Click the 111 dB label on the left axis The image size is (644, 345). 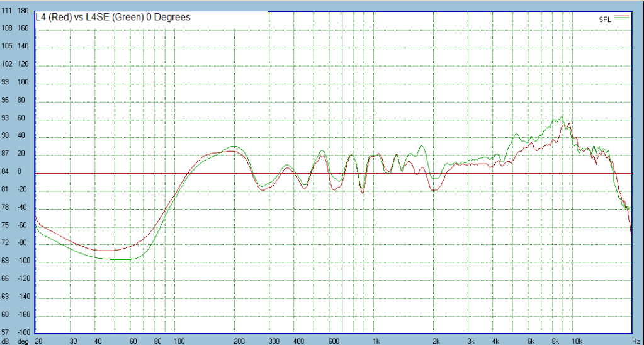(6, 11)
